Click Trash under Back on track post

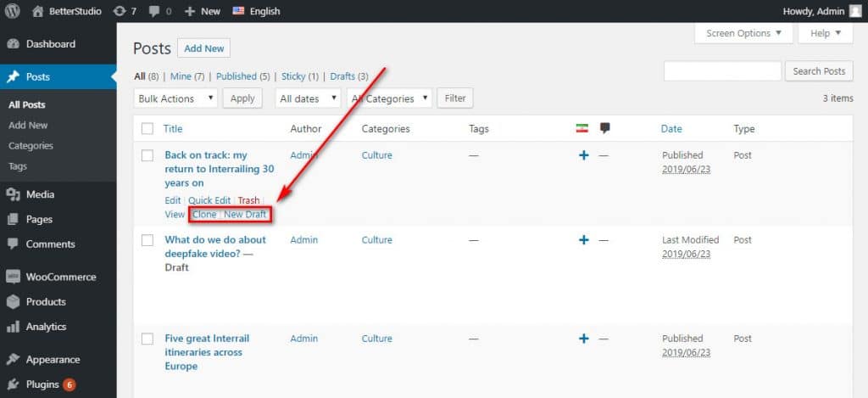(248, 200)
